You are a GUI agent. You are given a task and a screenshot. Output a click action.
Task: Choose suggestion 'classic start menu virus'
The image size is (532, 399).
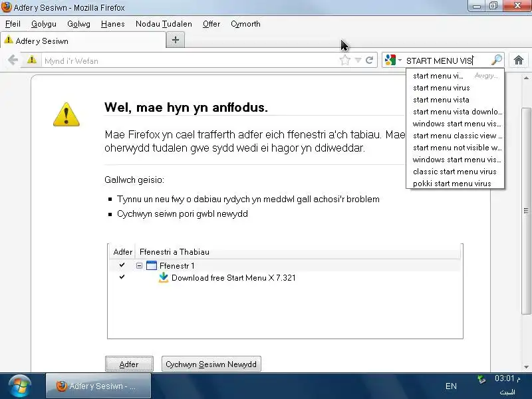click(x=455, y=172)
